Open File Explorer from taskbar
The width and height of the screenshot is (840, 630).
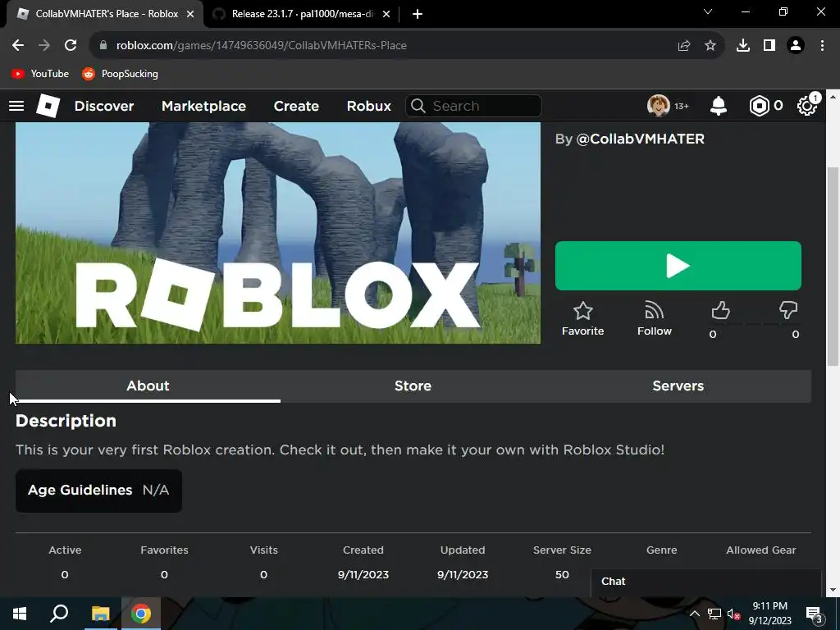pos(100,614)
